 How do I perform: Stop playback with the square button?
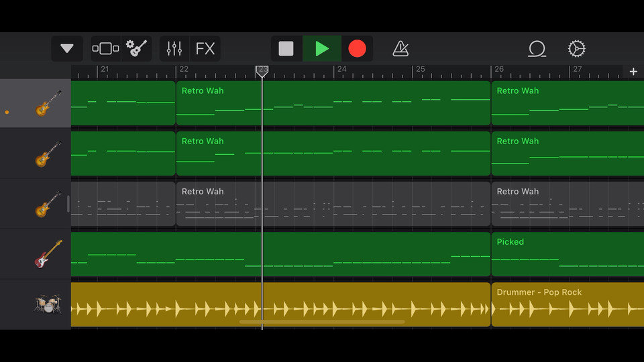(286, 48)
